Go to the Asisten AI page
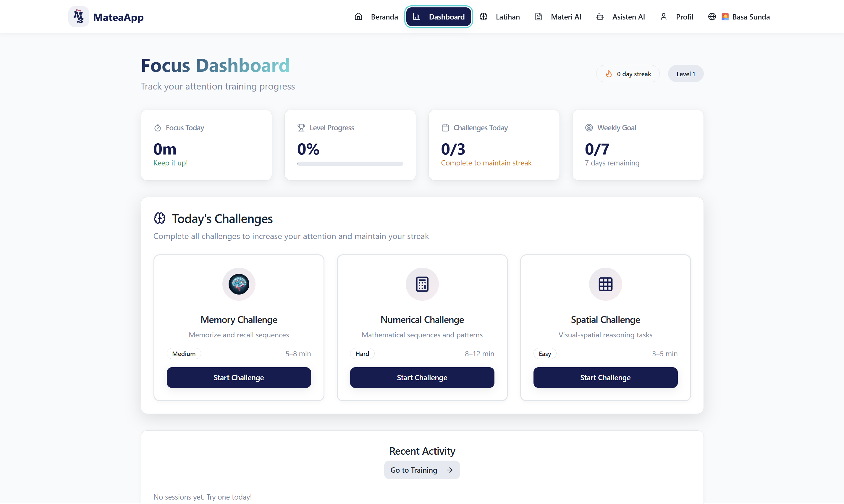844x504 pixels. (620, 17)
